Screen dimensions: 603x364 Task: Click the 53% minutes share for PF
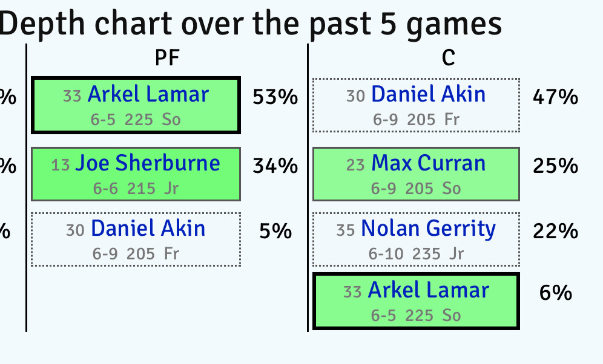point(275,97)
